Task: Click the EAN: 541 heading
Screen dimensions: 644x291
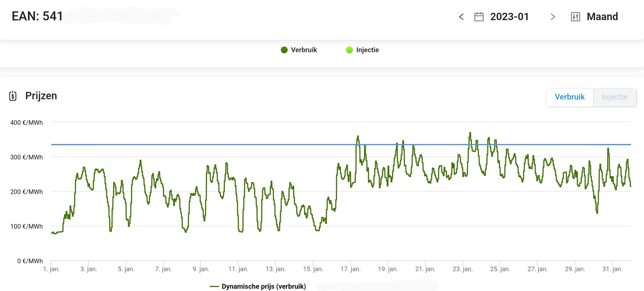Action: coord(37,16)
